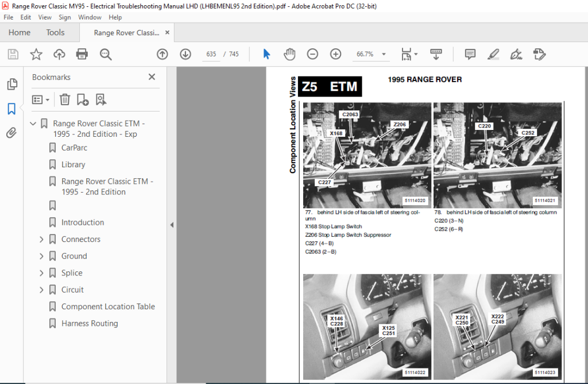Click the scrolling mode icon
The width and height of the screenshot is (588, 384).
tap(436, 54)
